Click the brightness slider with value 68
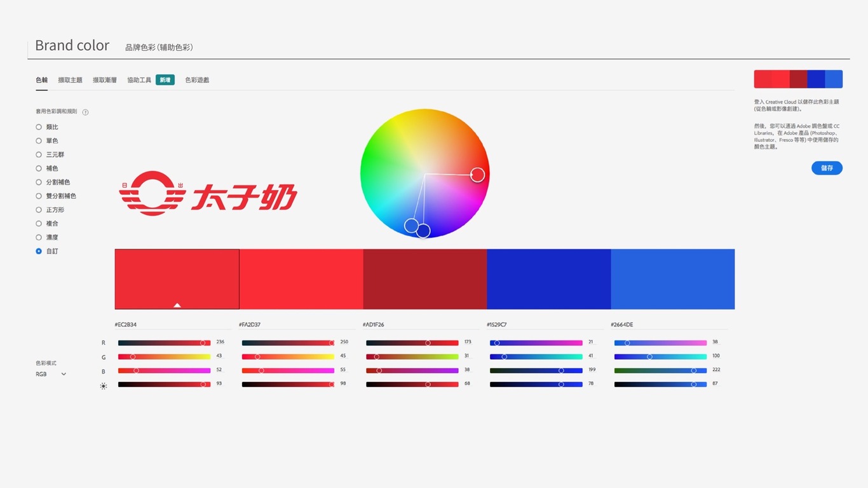Screen dimensions: 868x488 (412, 384)
